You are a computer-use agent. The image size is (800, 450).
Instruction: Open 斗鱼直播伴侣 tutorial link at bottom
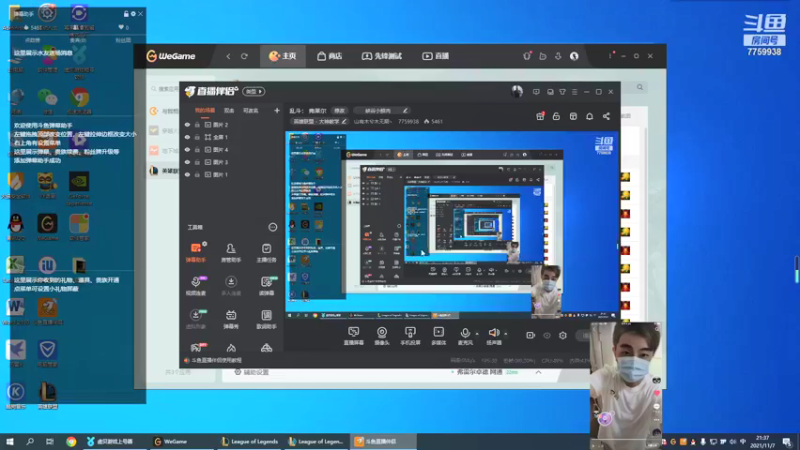213,360
